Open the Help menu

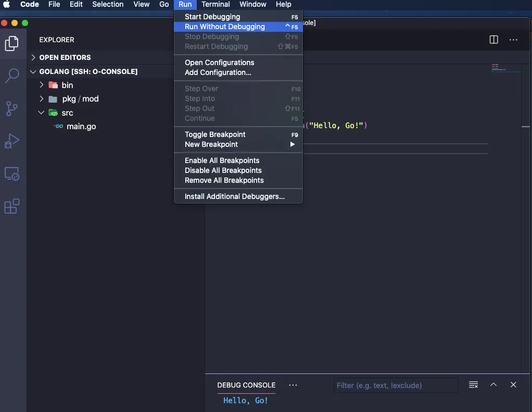283,4
